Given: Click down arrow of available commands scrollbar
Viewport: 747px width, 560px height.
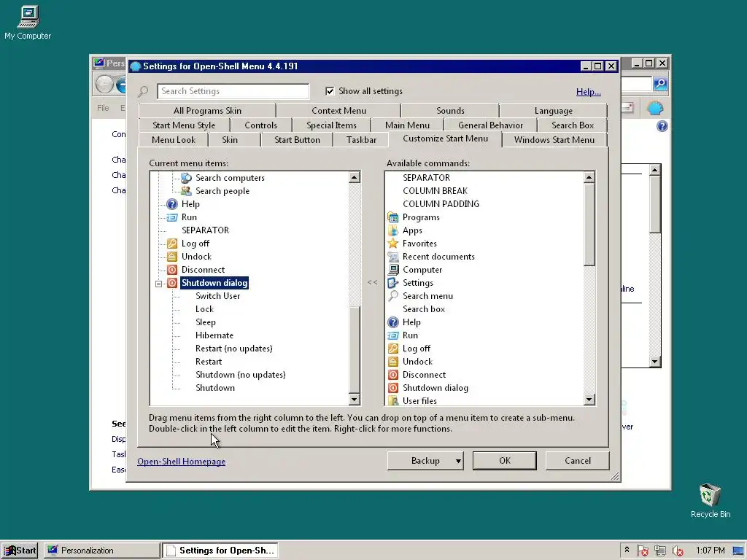Looking at the screenshot, I should (589, 399).
